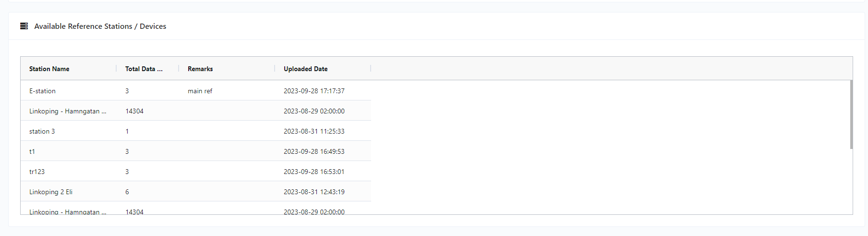
Task: Select the tr123 station row
Action: (x=196, y=171)
